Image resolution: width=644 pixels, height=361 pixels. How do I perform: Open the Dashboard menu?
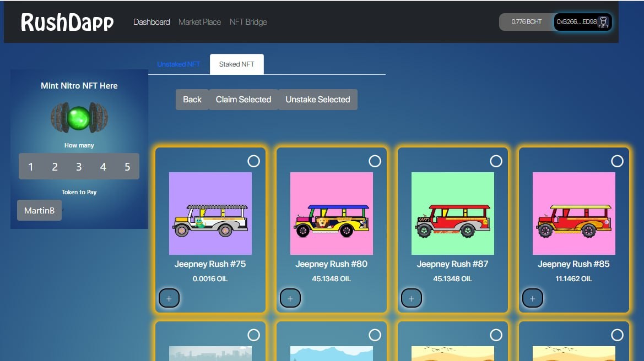(x=151, y=22)
